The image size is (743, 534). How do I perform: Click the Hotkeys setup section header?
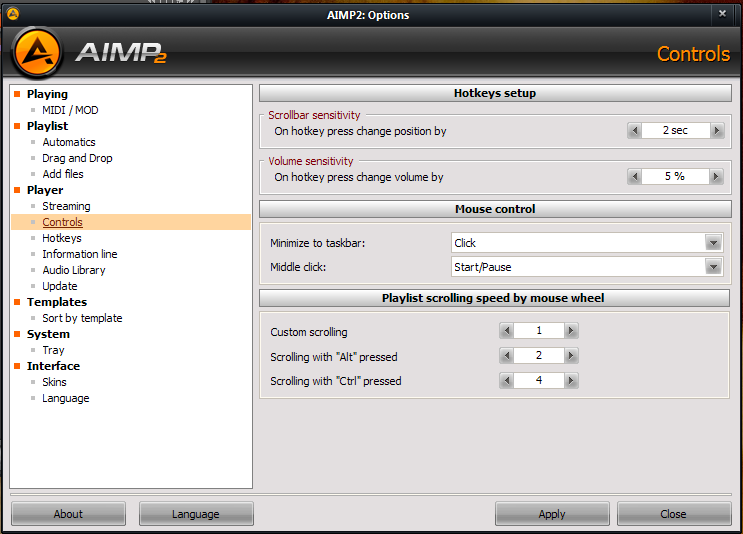pyautogui.click(x=495, y=93)
